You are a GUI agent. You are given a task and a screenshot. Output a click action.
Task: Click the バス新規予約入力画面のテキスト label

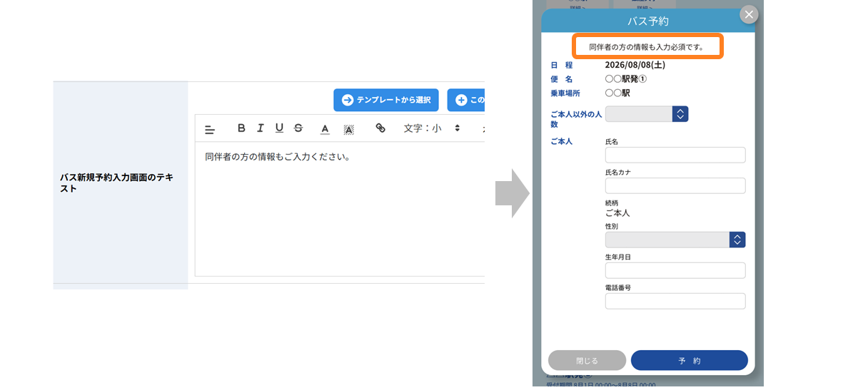click(x=118, y=183)
